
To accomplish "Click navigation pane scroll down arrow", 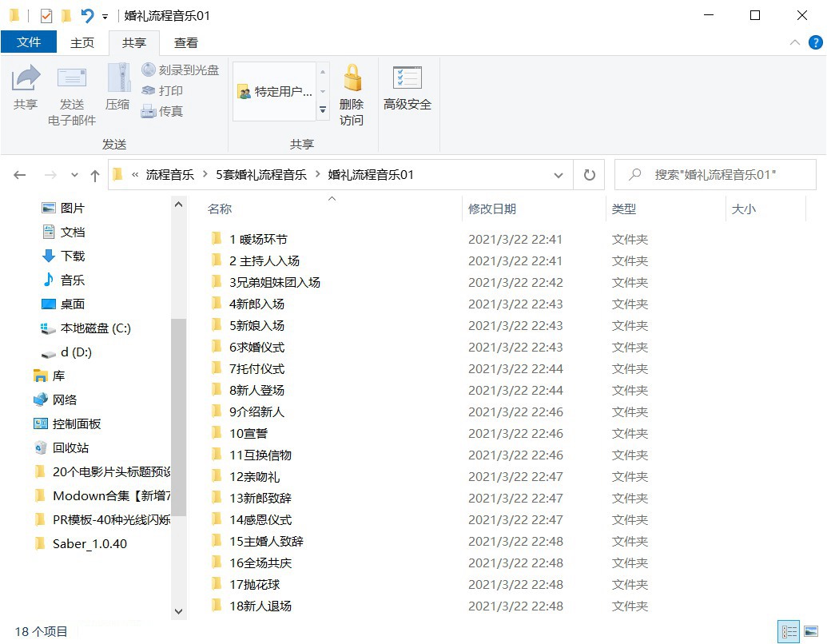I will [178, 611].
